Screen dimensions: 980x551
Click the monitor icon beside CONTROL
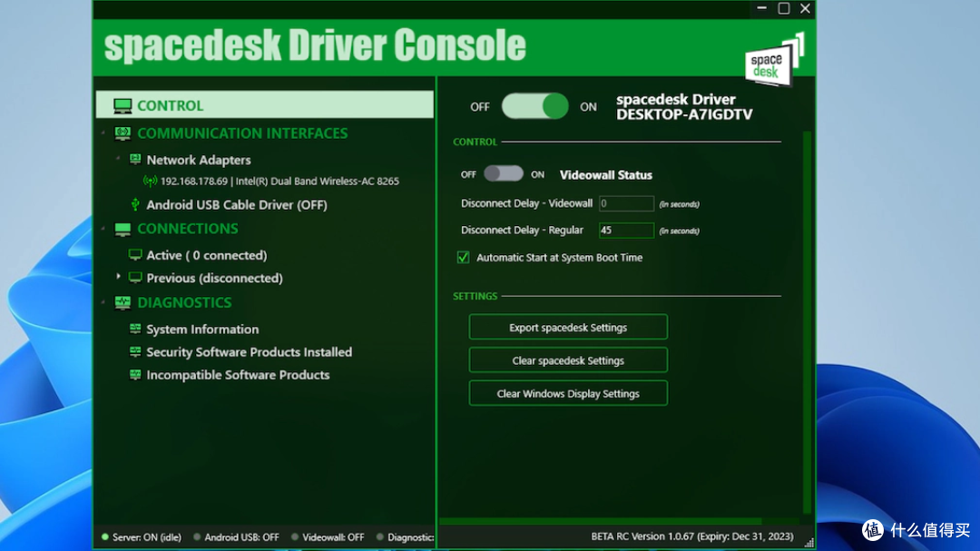point(122,105)
